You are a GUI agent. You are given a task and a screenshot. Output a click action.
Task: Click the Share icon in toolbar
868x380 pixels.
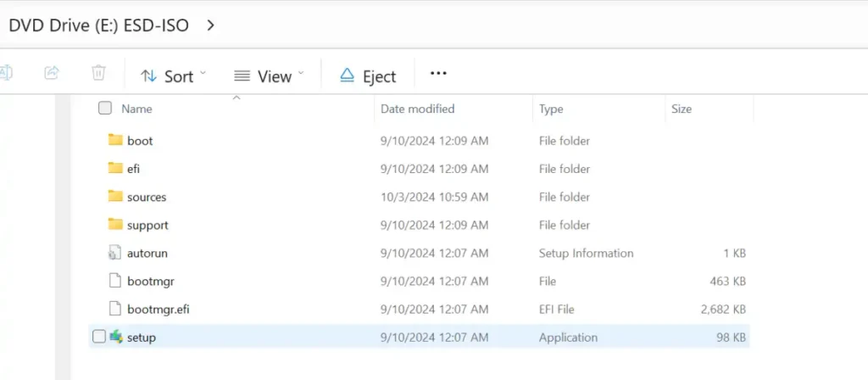52,73
